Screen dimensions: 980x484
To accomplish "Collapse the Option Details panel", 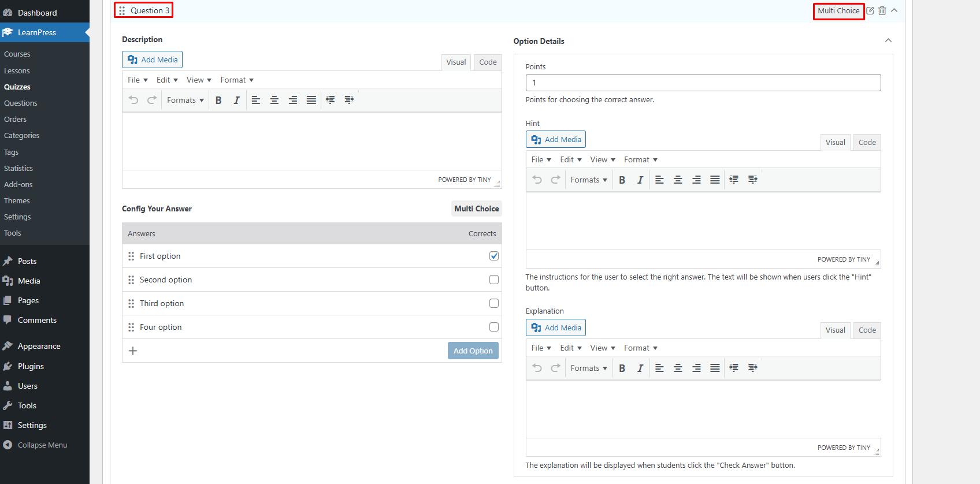I will point(888,40).
